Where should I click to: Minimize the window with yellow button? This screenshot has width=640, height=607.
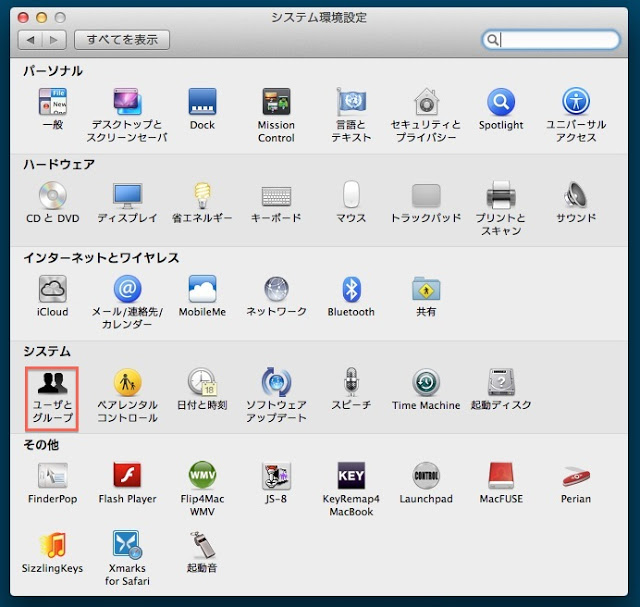point(42,17)
